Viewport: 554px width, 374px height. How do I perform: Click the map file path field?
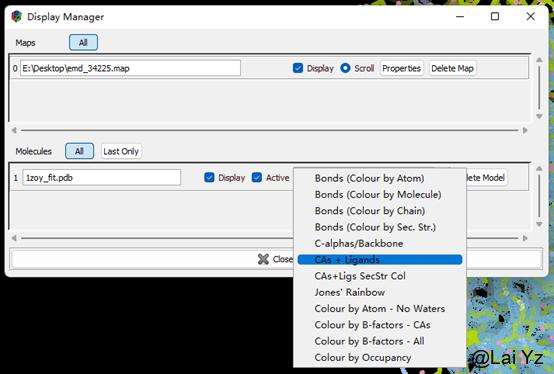point(130,68)
